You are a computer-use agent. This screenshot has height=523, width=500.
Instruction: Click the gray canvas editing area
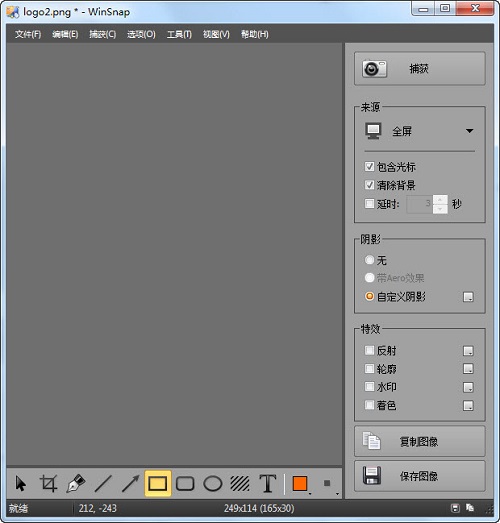click(x=174, y=254)
